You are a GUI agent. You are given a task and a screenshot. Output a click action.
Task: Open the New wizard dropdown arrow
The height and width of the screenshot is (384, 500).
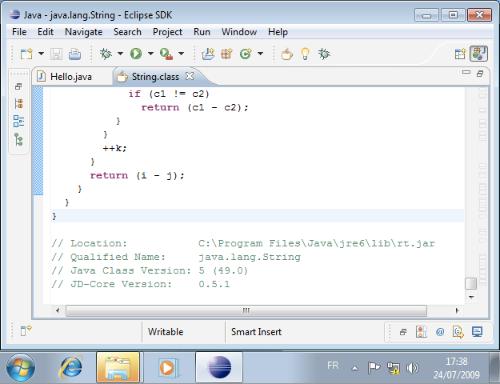(41, 53)
